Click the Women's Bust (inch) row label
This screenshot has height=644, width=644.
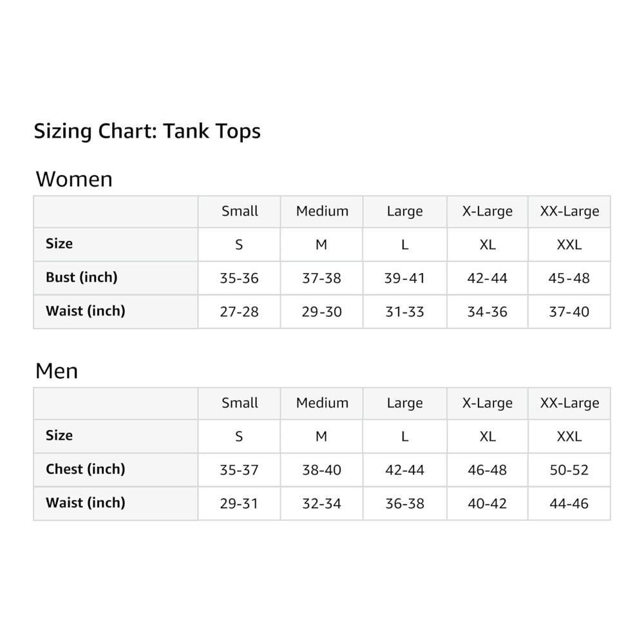click(x=81, y=278)
